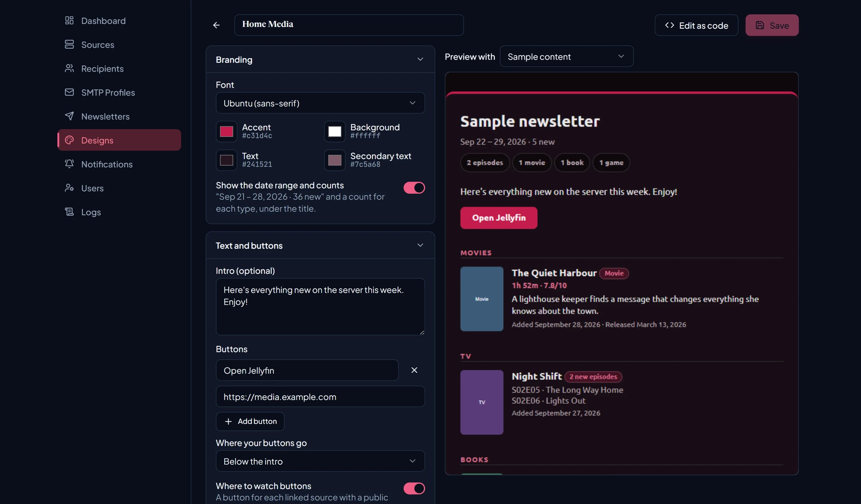This screenshot has height=504, width=861.
Task: Open Dashboard in the sidebar
Action: tap(119, 21)
